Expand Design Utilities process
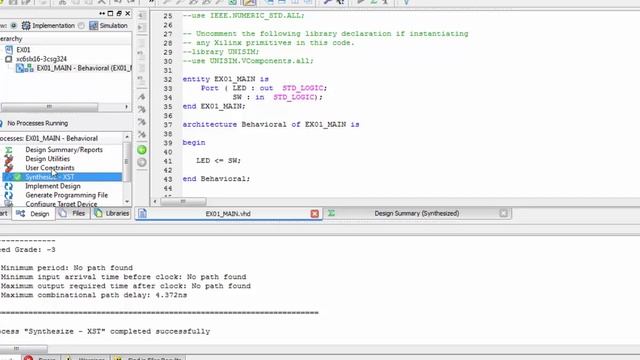640x360 pixels. click(47, 159)
